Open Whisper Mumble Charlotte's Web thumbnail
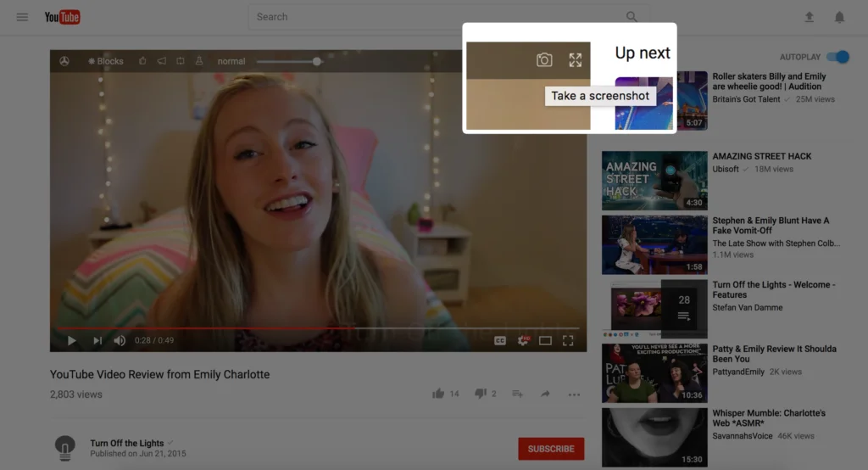 (654, 437)
